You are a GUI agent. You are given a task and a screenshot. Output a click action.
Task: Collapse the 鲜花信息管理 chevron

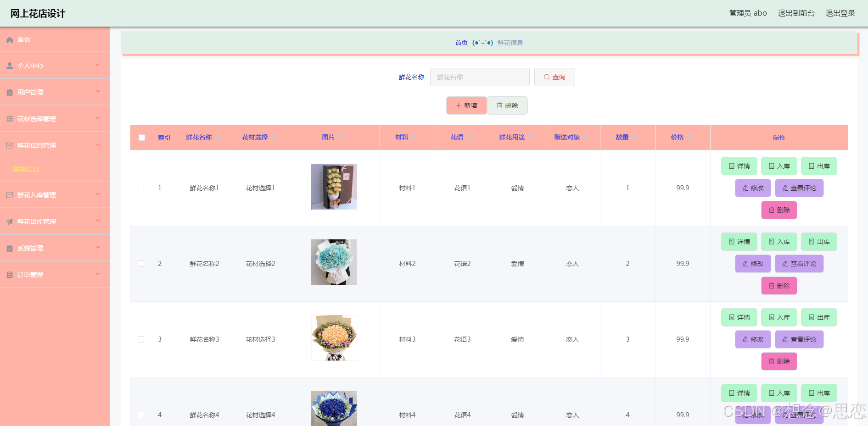[x=98, y=145]
